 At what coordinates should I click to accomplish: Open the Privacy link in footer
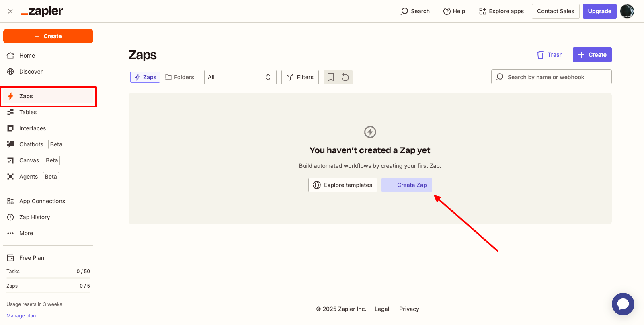point(409,309)
